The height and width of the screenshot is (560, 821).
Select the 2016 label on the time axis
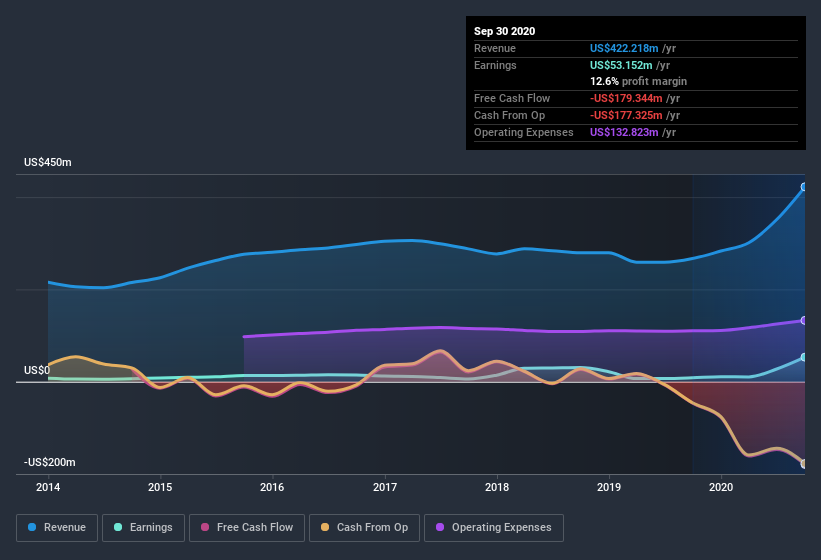click(x=272, y=487)
